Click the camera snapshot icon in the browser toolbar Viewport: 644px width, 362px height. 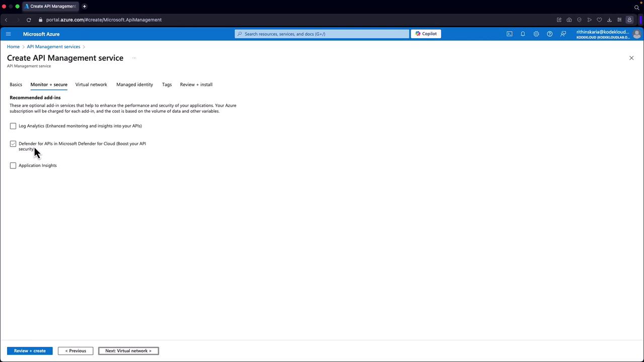click(x=569, y=20)
